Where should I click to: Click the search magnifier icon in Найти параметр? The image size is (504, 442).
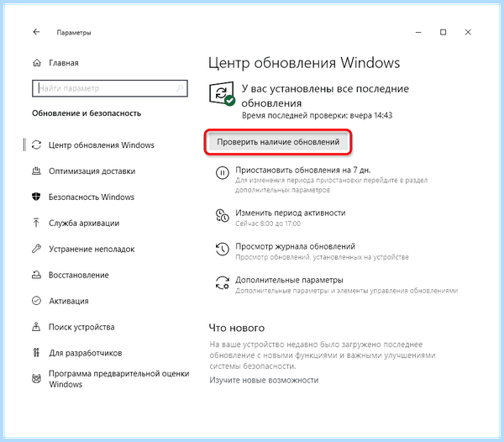[180, 88]
